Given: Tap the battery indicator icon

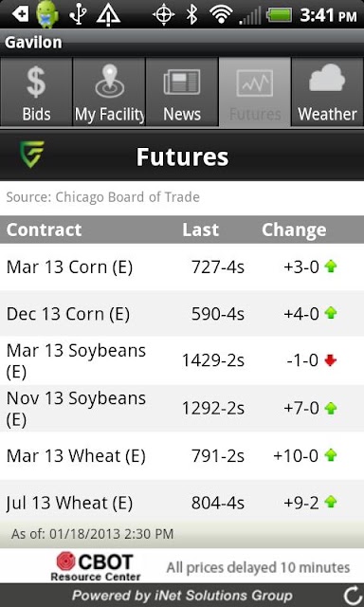Looking at the screenshot, I should point(279,15).
